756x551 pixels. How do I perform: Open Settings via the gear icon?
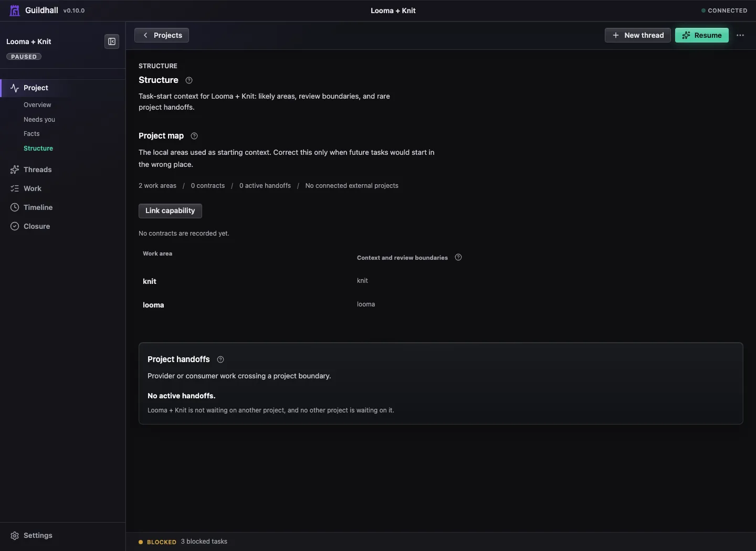click(15, 536)
